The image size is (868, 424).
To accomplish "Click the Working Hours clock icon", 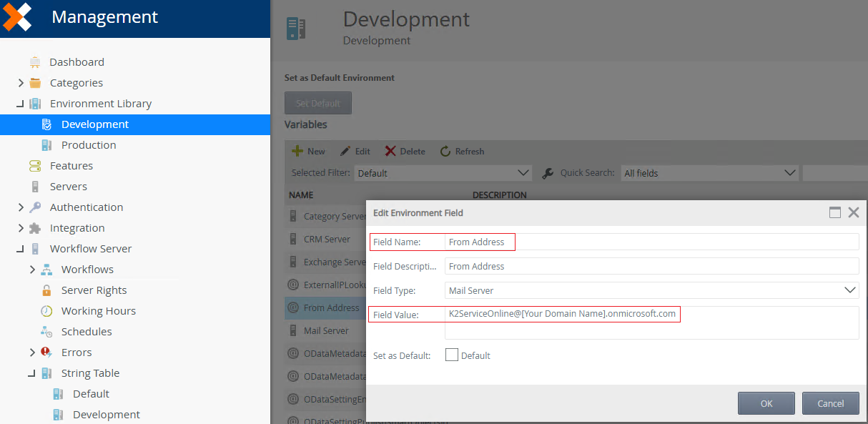I will pyautogui.click(x=46, y=311).
